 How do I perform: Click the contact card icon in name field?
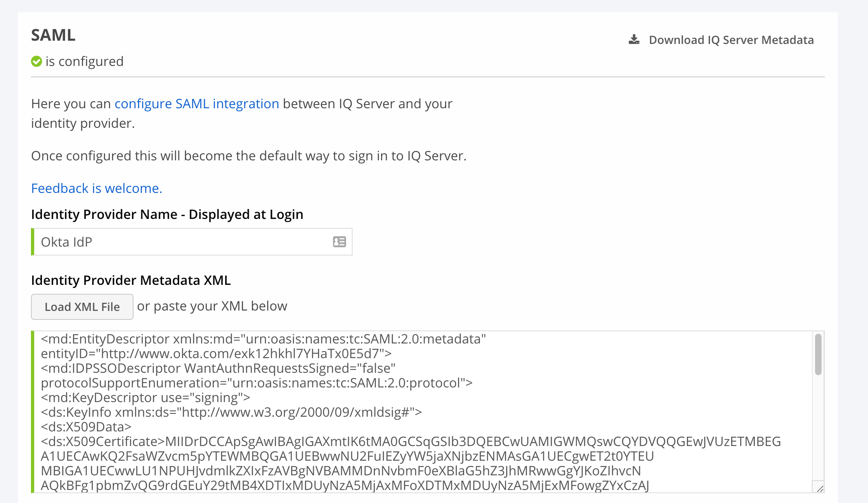point(339,242)
